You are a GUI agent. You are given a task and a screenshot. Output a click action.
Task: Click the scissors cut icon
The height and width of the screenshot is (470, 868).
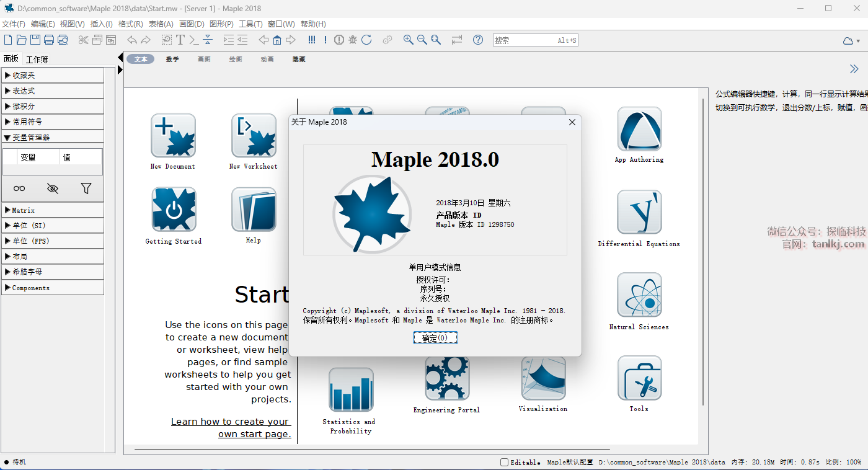coord(84,40)
